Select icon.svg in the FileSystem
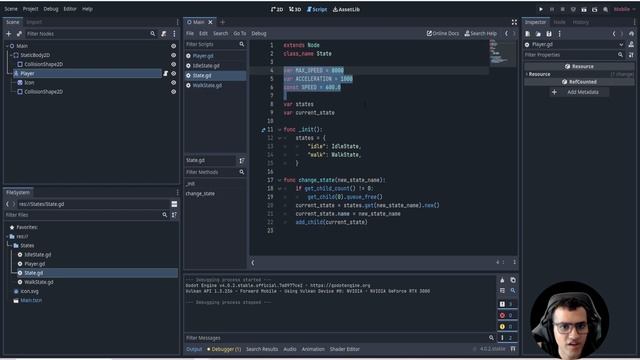 click(x=29, y=291)
